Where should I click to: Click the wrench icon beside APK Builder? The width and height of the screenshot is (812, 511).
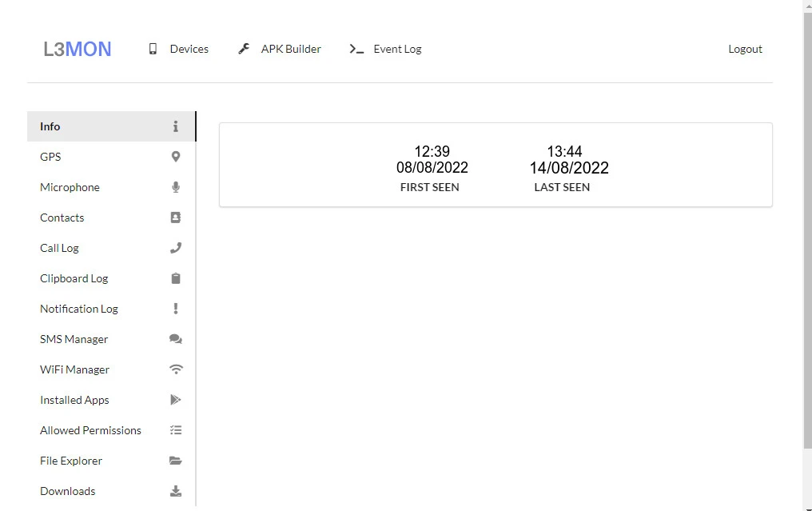244,49
